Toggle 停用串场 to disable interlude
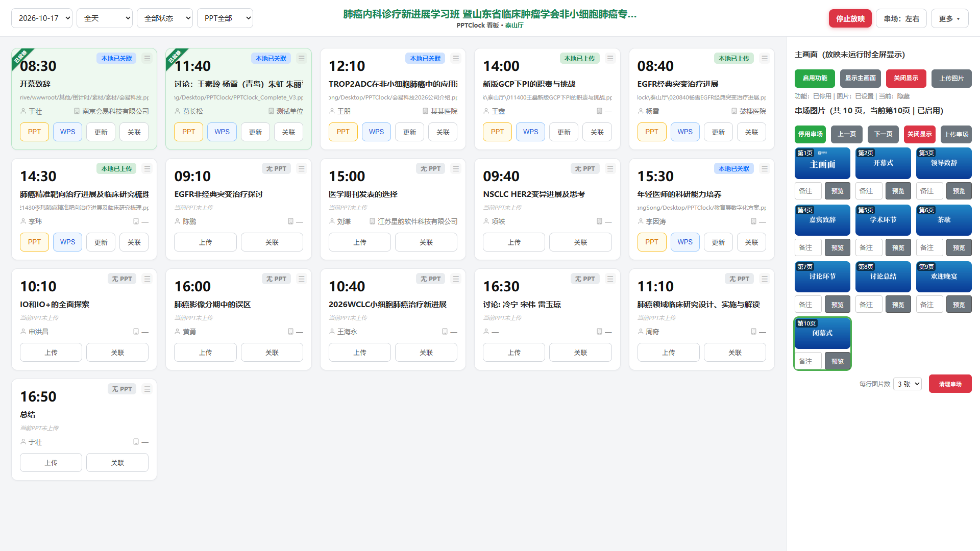 (x=810, y=135)
